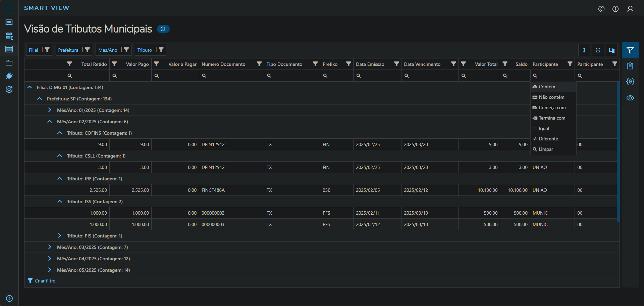Collapse the Tributo: COFINS group

point(60,133)
